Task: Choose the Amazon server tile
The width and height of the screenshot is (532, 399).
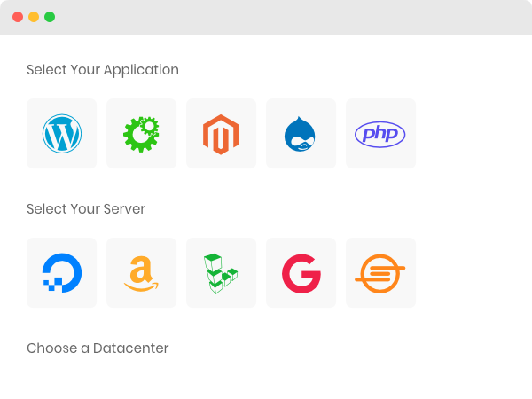Action: [141, 273]
